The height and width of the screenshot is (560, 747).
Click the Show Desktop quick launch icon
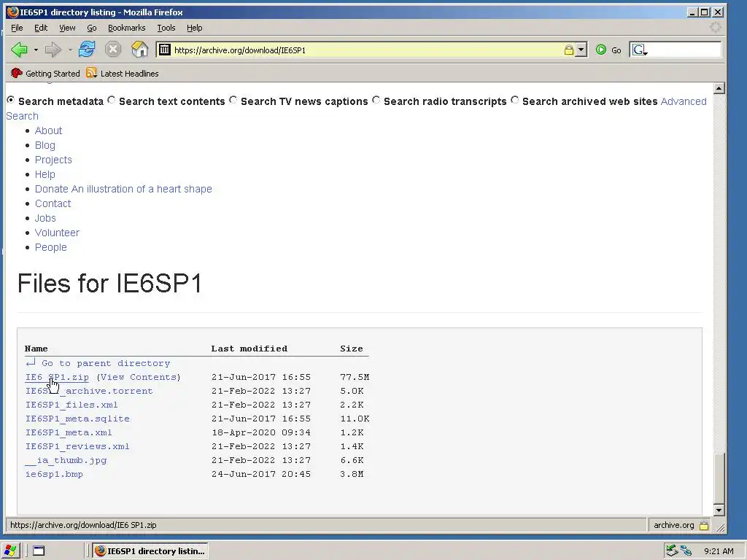[39, 551]
